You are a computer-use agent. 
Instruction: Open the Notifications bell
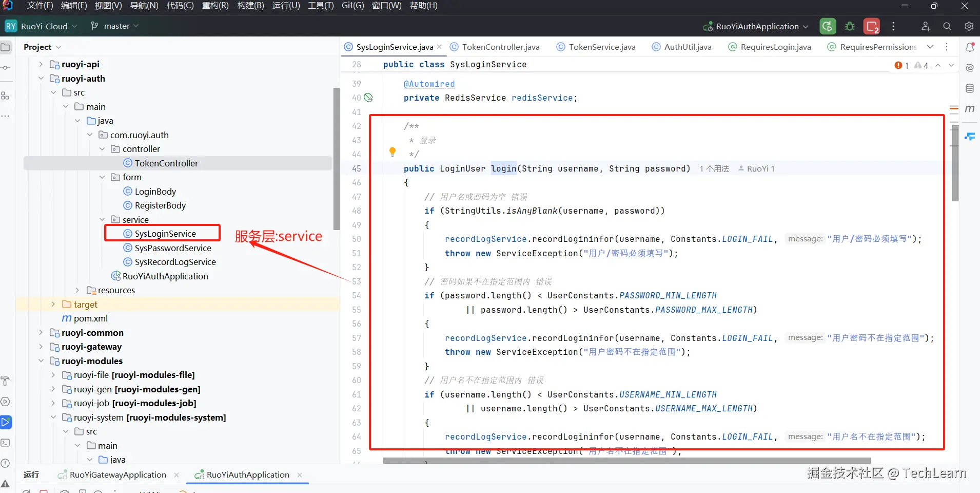point(970,47)
